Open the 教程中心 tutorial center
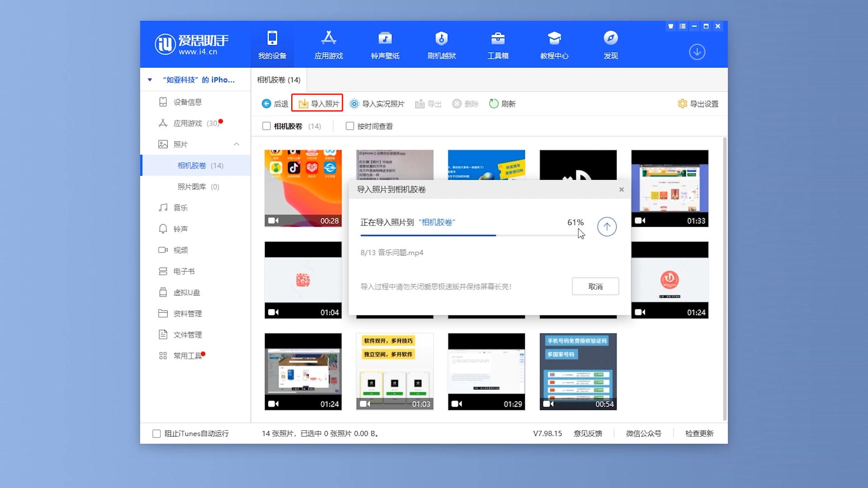868x488 pixels. (554, 44)
